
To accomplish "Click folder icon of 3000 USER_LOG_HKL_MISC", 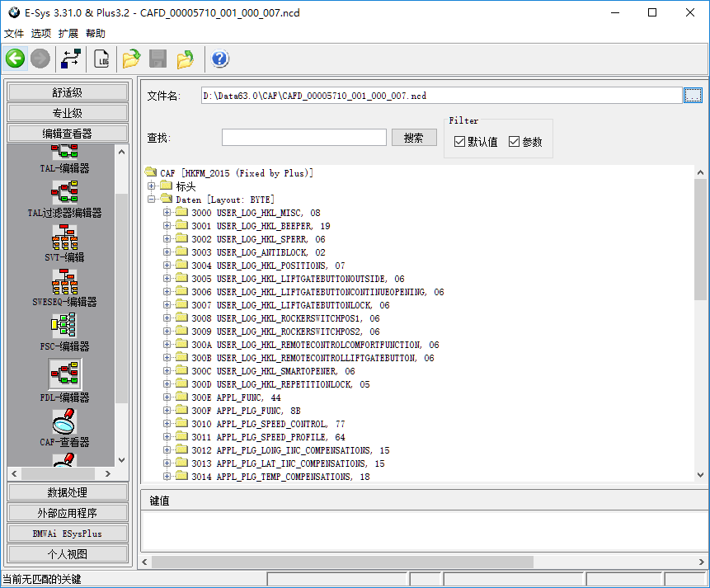I will (181, 212).
